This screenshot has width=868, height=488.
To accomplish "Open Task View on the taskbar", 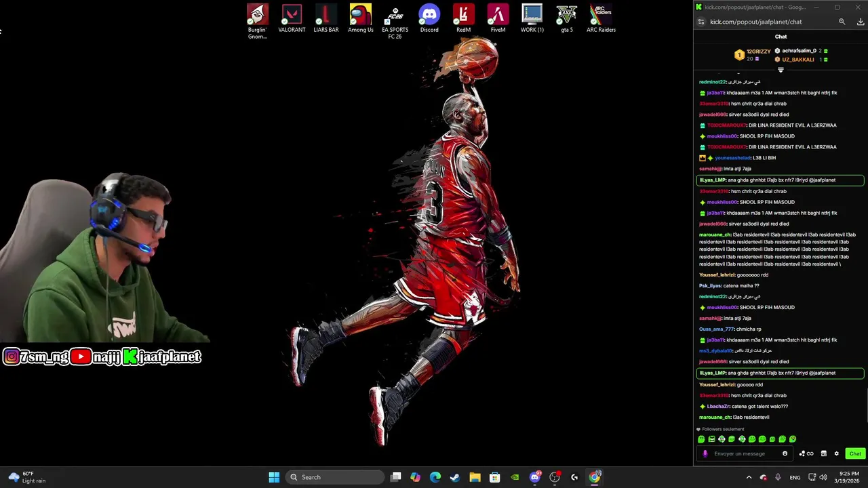I will [x=396, y=477].
